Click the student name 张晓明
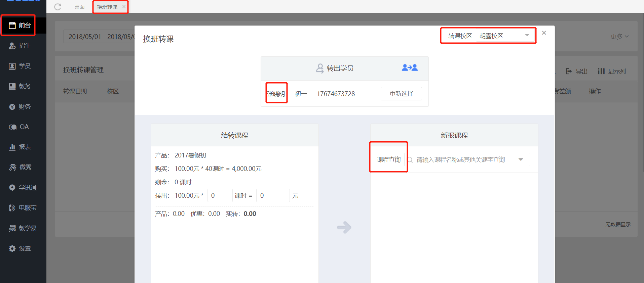The height and width of the screenshot is (283, 644). point(276,94)
